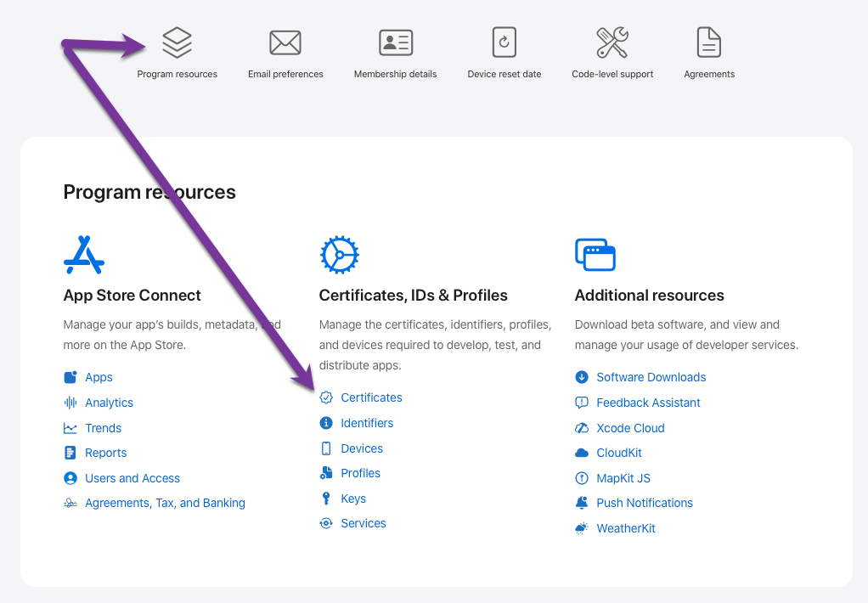The image size is (868, 603).
Task: Click the Analytics waveform icon
Action: tap(70, 403)
